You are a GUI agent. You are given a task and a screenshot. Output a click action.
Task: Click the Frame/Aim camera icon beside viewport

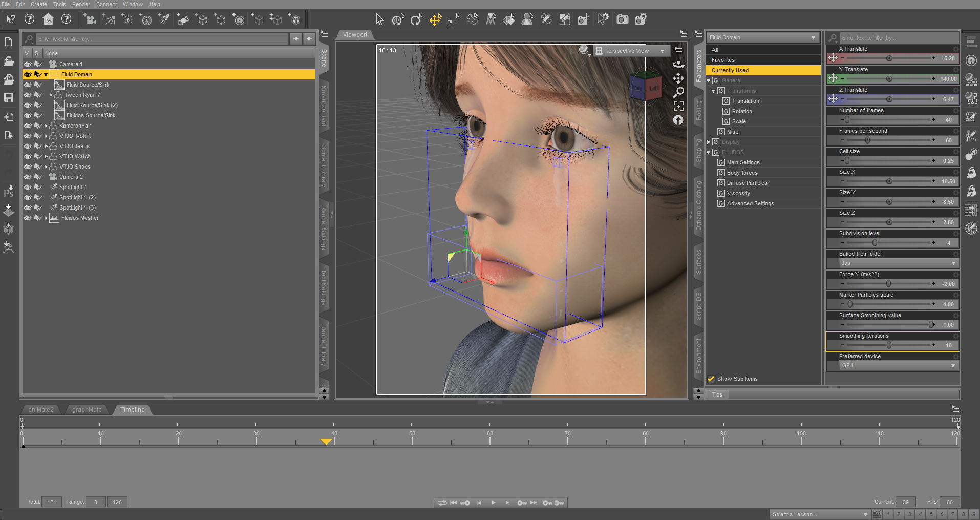678,106
